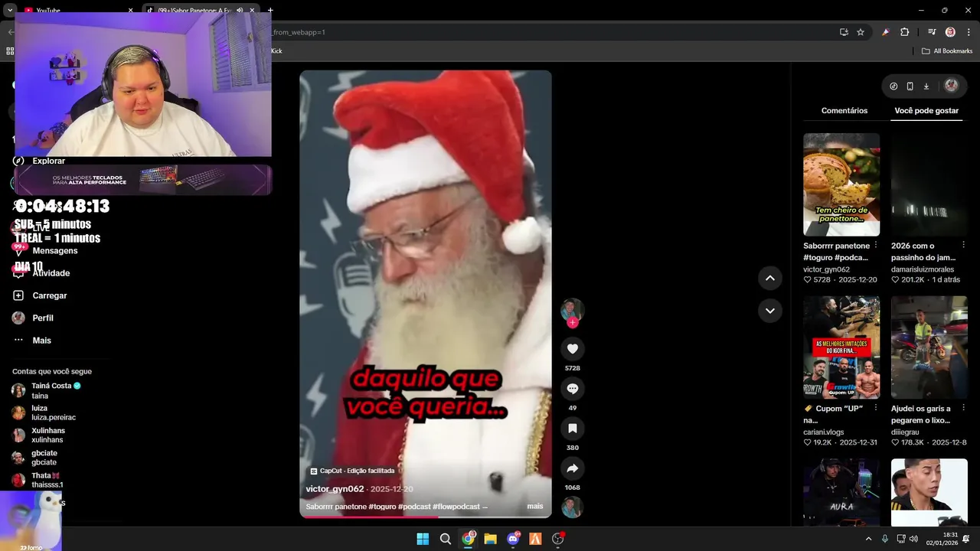This screenshot has height=551, width=980.
Task: Switch to the YouTube browser tab
Action: [75, 11]
